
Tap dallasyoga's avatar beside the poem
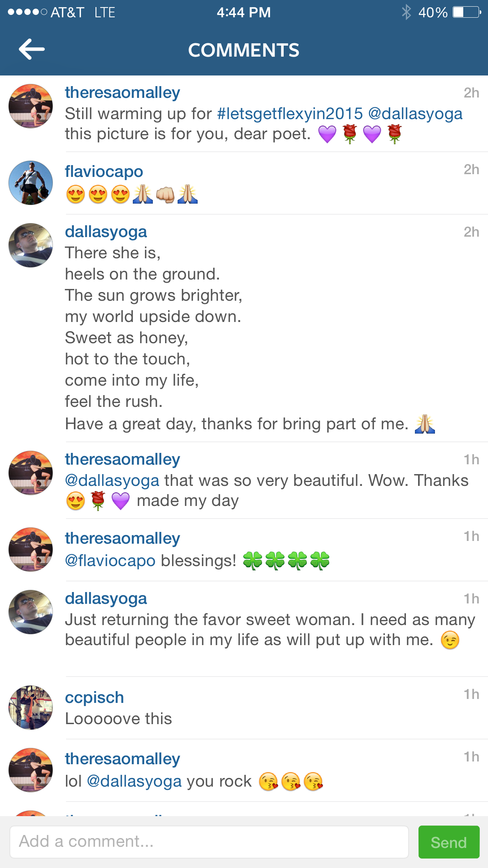pyautogui.click(x=31, y=245)
